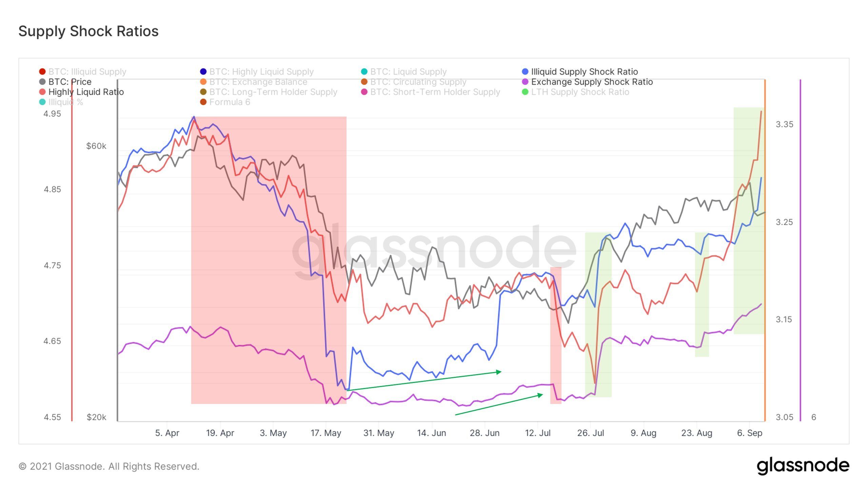Enable the BTC: Highly Liquid Supply series
Image resolution: width=868 pixels, height=488 pixels.
point(257,72)
